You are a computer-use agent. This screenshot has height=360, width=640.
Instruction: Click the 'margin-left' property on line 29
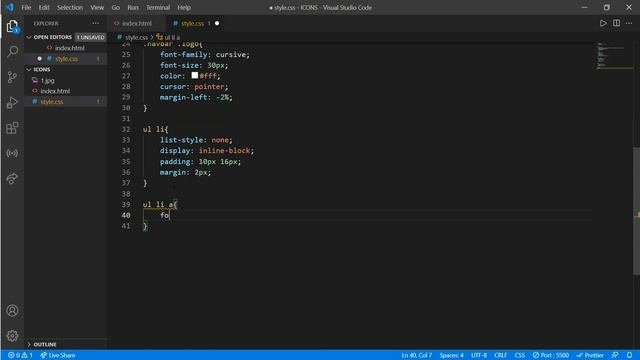pyautogui.click(x=184, y=97)
